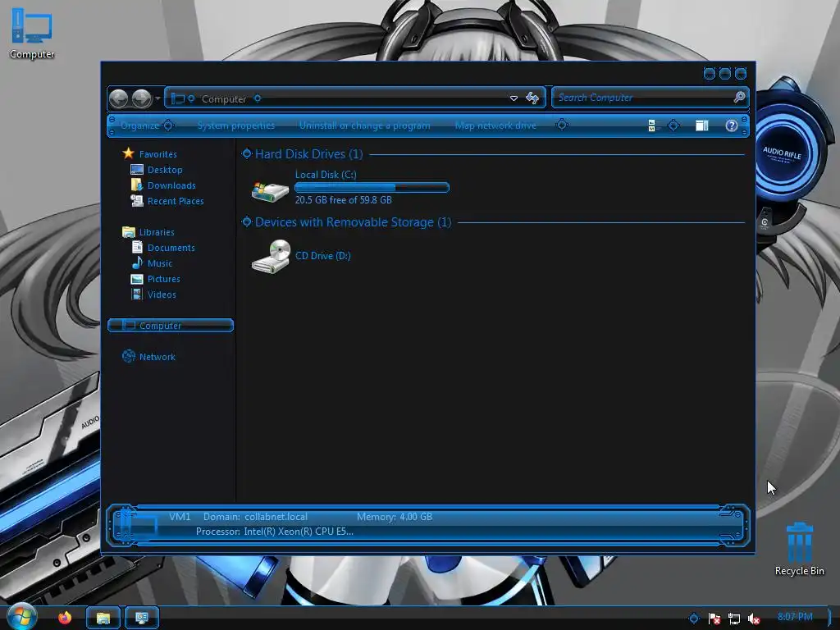This screenshot has height=630, width=840.
Task: Click the C: drive usage bar
Action: tap(372, 187)
